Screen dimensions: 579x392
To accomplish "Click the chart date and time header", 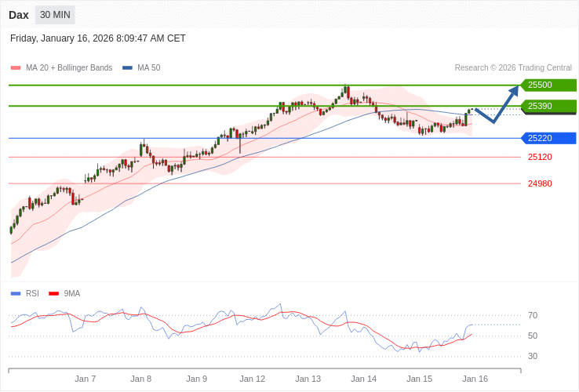I will [x=98, y=38].
